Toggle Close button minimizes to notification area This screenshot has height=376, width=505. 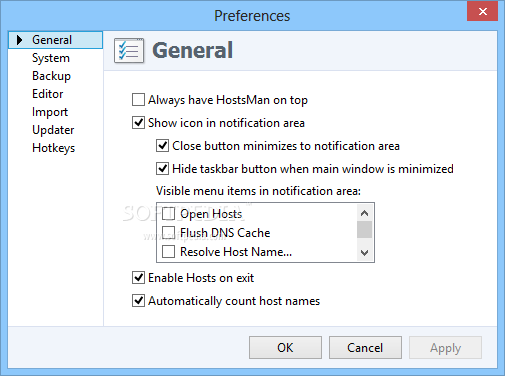point(162,146)
